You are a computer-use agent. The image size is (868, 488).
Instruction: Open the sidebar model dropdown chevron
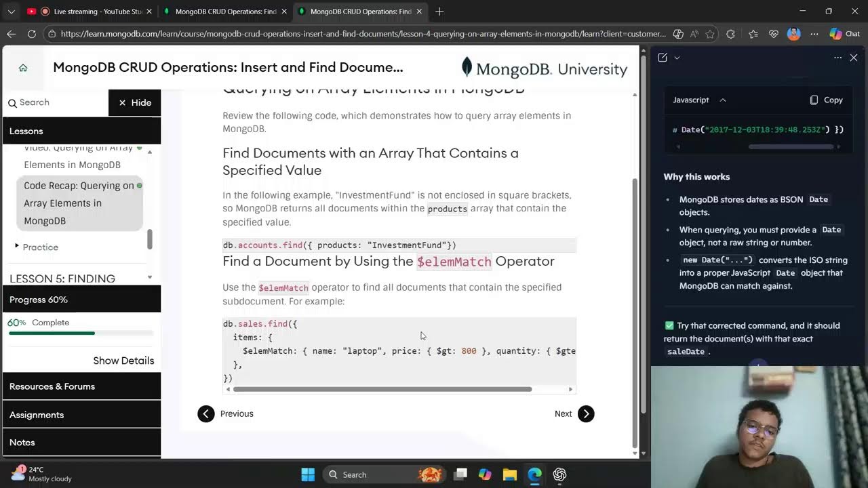click(677, 58)
